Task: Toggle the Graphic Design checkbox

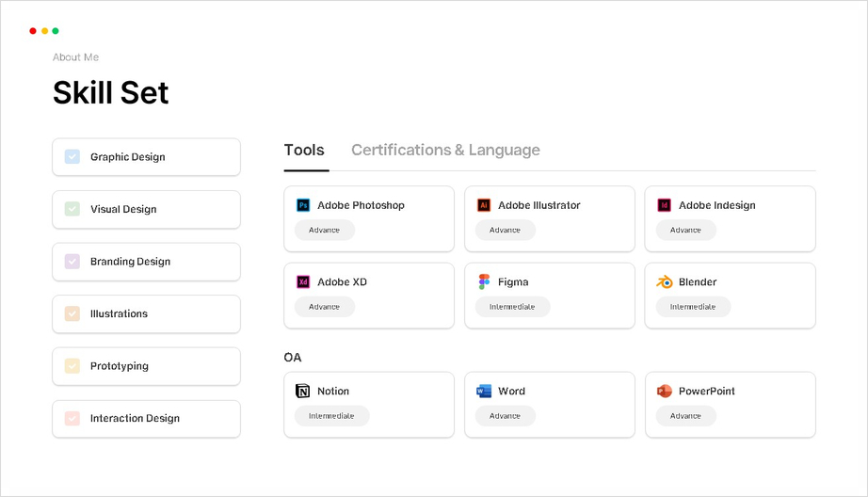Action: click(x=72, y=156)
